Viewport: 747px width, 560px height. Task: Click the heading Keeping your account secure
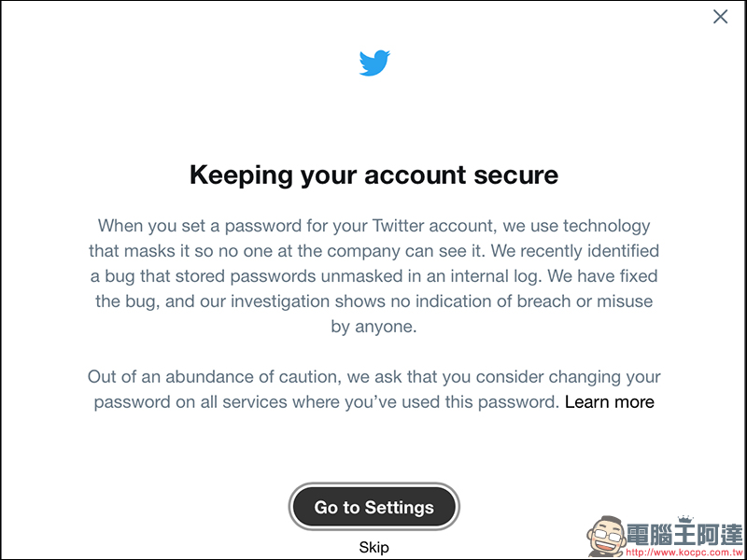click(x=373, y=175)
